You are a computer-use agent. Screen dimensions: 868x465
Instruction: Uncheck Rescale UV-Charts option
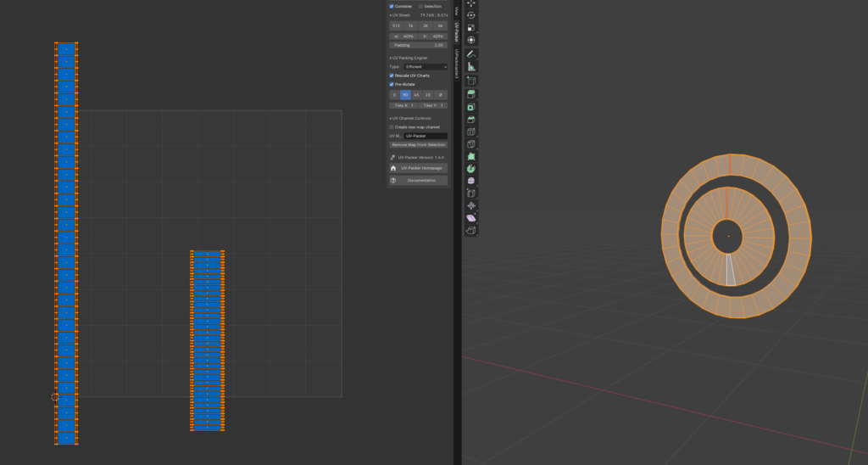(392, 76)
